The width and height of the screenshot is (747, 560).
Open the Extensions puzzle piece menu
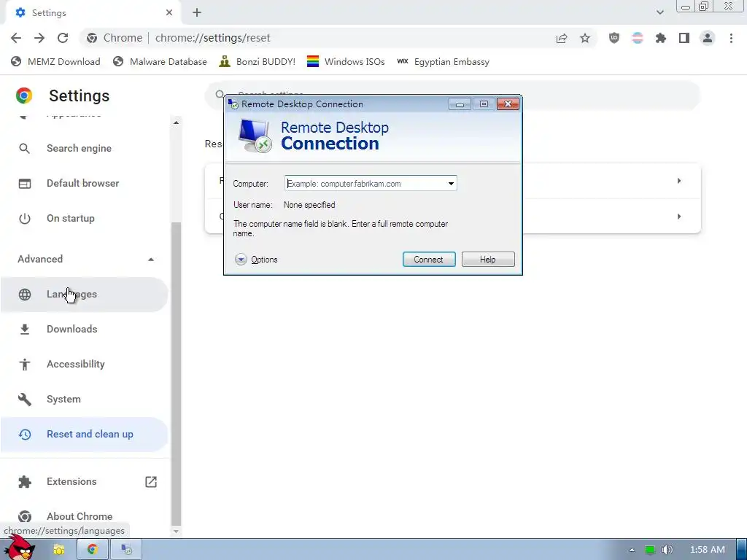[661, 38]
